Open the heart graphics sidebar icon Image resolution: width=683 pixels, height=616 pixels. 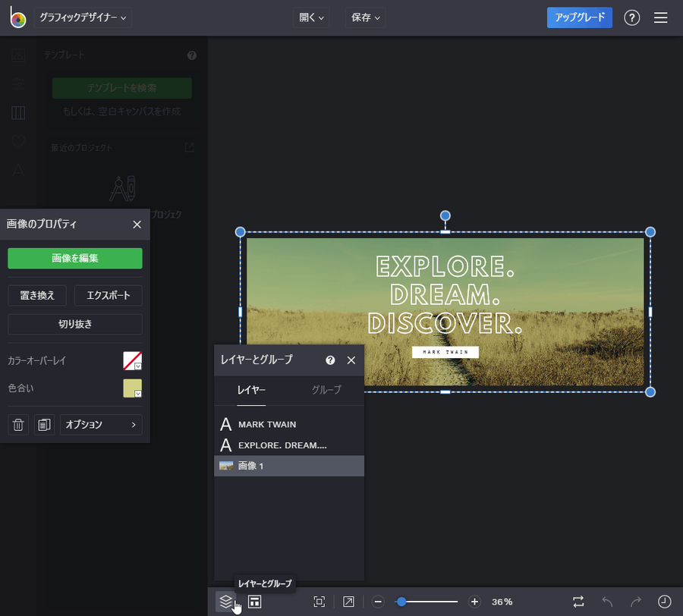pos(18,142)
